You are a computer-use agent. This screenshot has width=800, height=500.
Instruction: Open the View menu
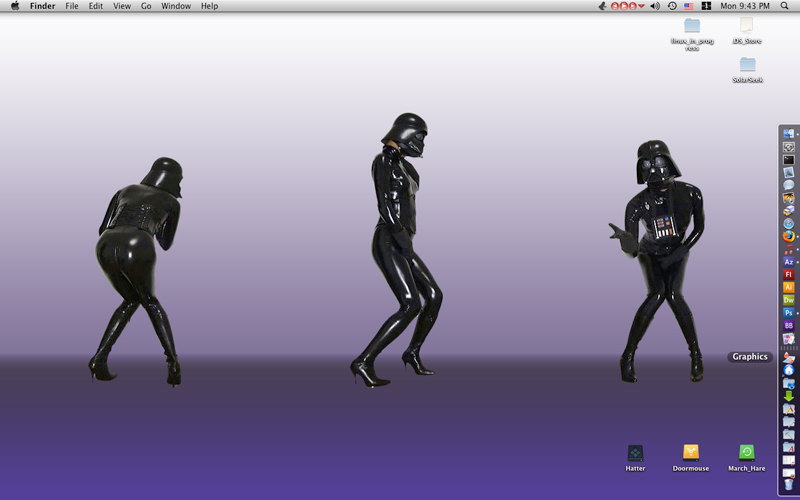(122, 6)
